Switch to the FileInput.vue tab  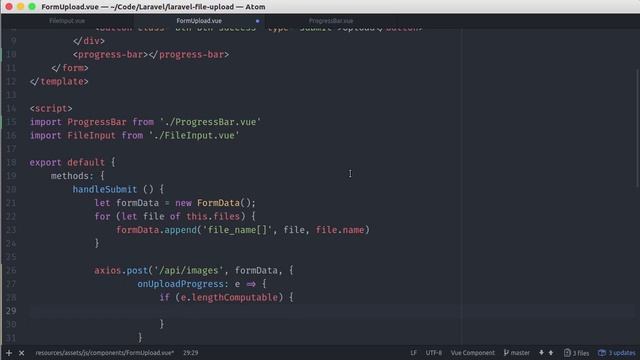[x=67, y=21]
